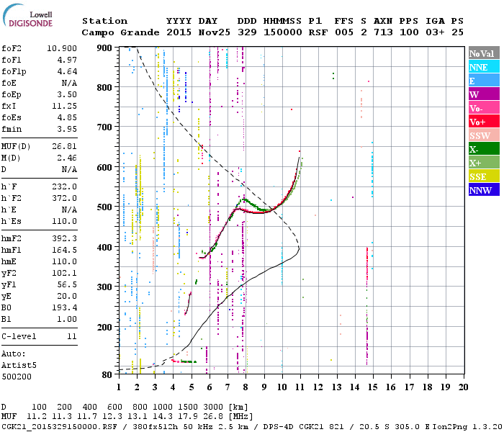
Task: Click the 500 km height axis label
Action: click(104, 207)
